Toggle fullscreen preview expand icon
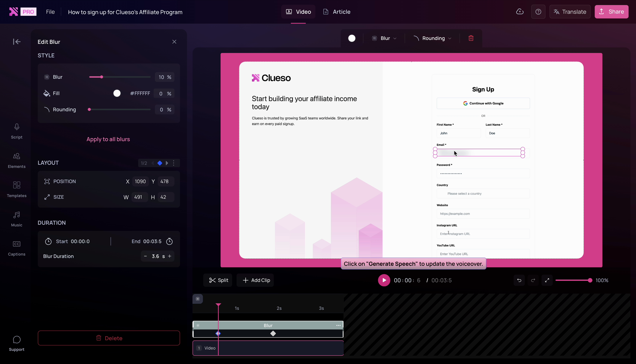636x364 pixels. [x=547, y=280]
